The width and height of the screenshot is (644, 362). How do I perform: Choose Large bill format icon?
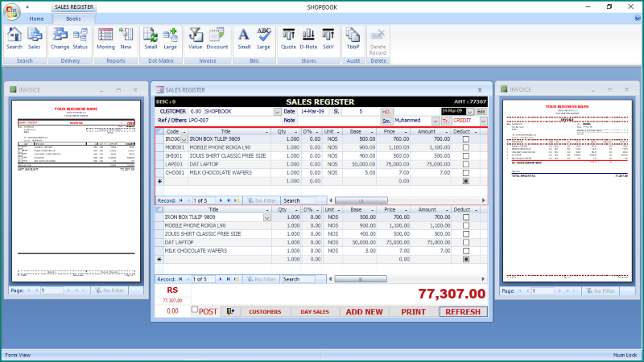pos(264,39)
